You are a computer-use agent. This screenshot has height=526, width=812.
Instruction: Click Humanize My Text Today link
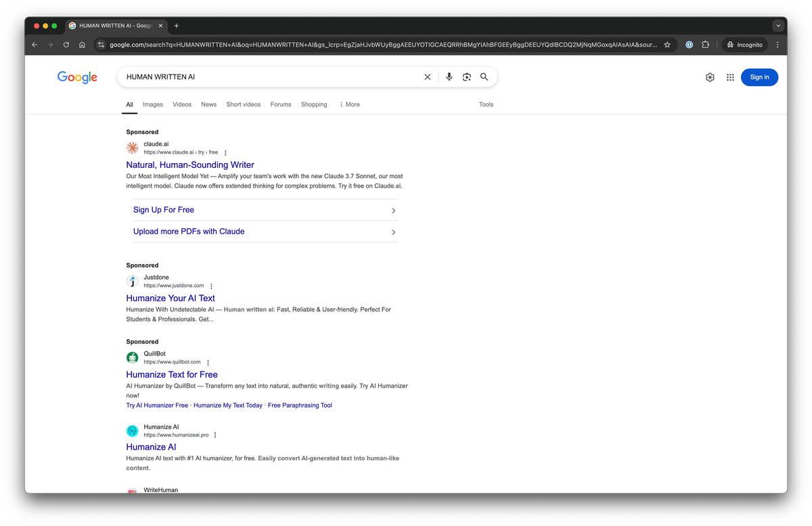[x=228, y=406]
